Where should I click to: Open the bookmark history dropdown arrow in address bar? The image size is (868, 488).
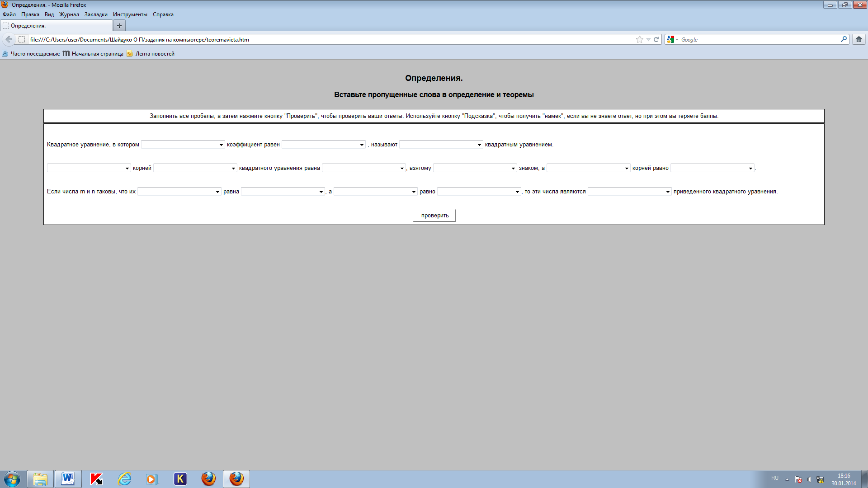tap(648, 39)
